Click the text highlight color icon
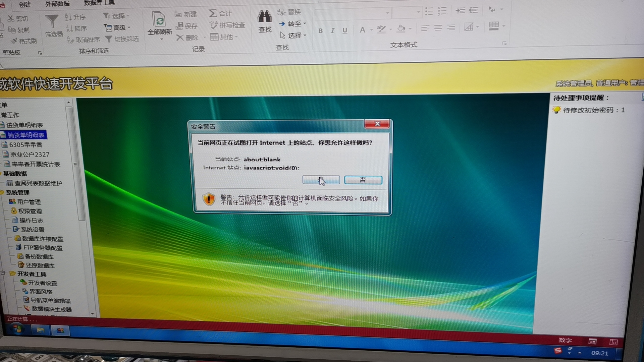Image resolution: width=644 pixels, height=362 pixels. [x=381, y=29]
